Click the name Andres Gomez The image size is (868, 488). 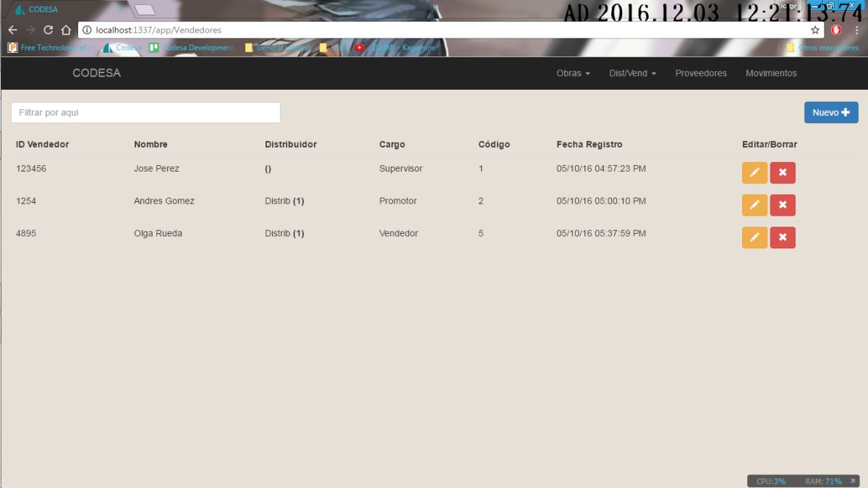(164, 201)
